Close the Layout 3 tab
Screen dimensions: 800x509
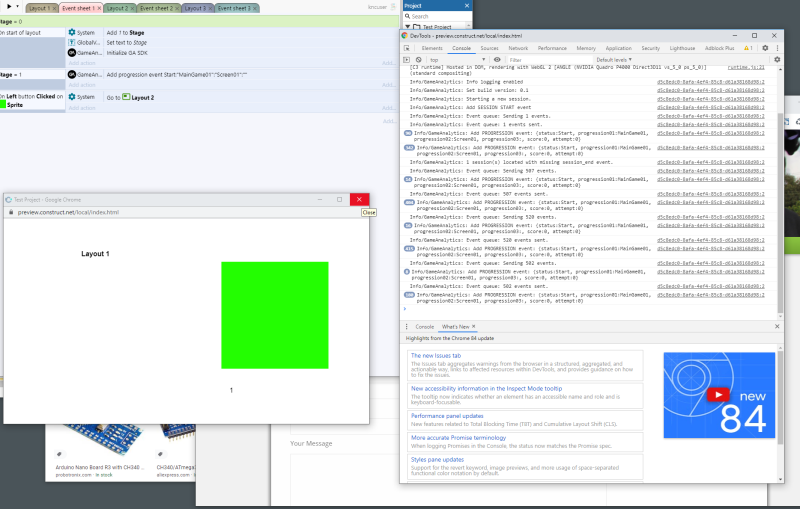coord(210,8)
